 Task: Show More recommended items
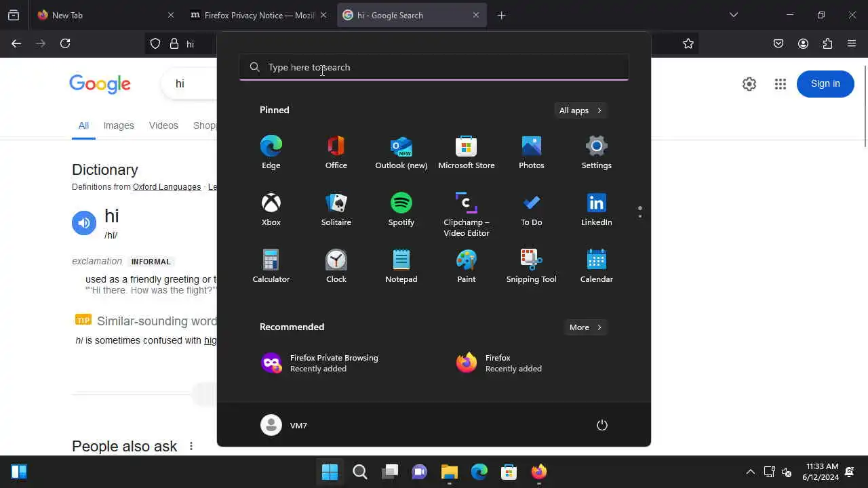(586, 327)
